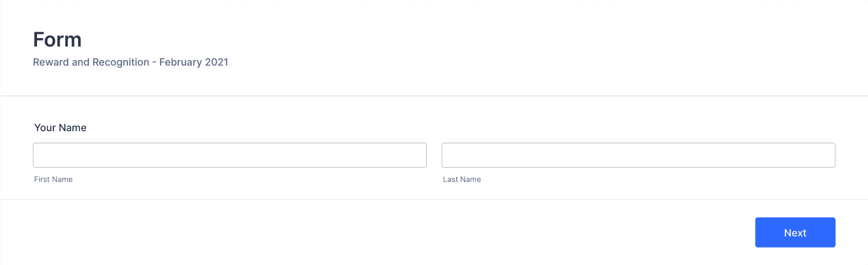Go to the next form page
The width and height of the screenshot is (868, 265).
[x=795, y=232]
